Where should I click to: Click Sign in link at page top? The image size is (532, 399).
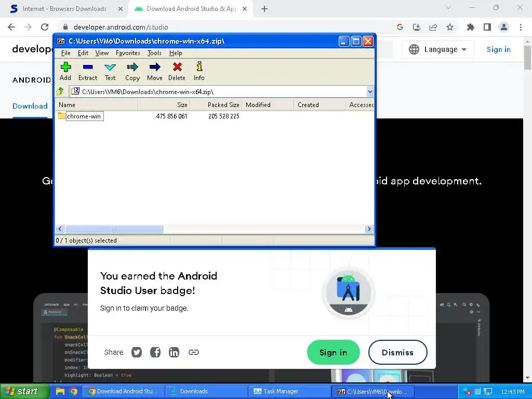(498, 49)
